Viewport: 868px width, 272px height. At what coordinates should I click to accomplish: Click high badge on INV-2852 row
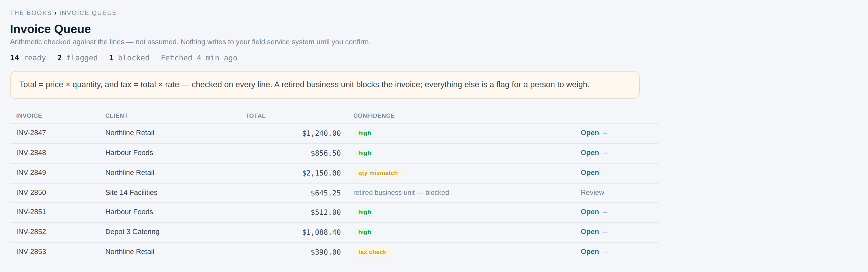(364, 232)
